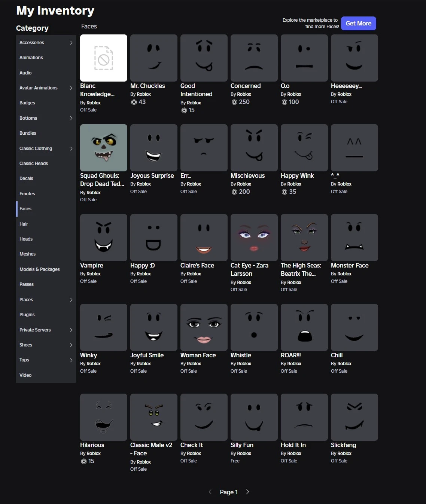Open the ROAR!!! face thumbnail

pos(304,327)
